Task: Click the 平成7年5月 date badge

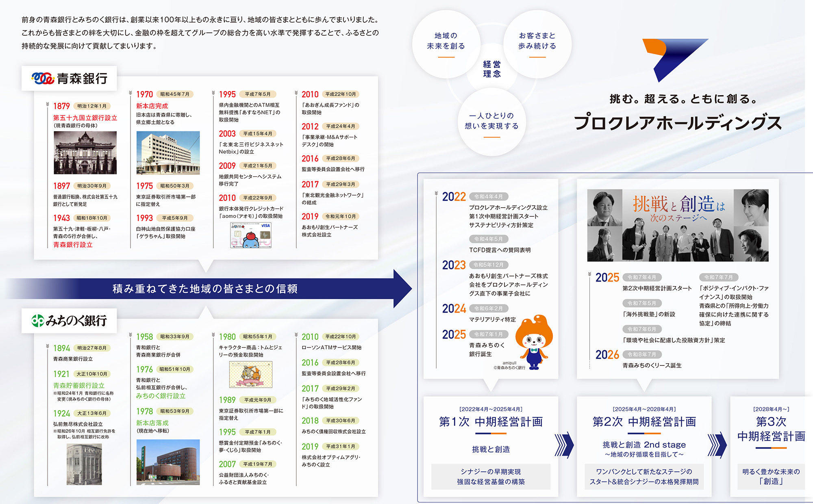Action: (x=258, y=94)
